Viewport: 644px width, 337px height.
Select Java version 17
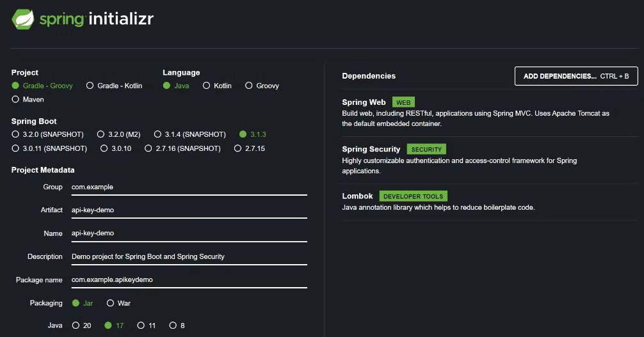(114, 325)
